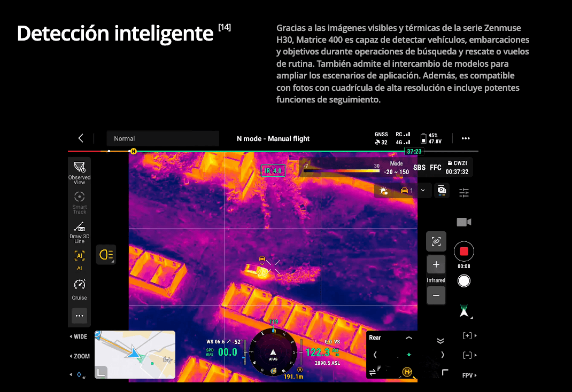572x392 pixels.
Task: Expand the [-] option arrow
Action: click(x=469, y=355)
